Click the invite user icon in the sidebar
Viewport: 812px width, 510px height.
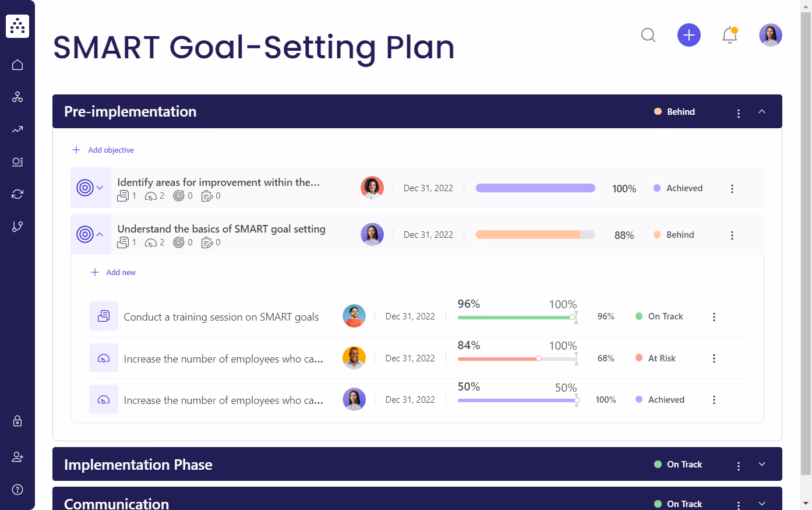coord(17,456)
